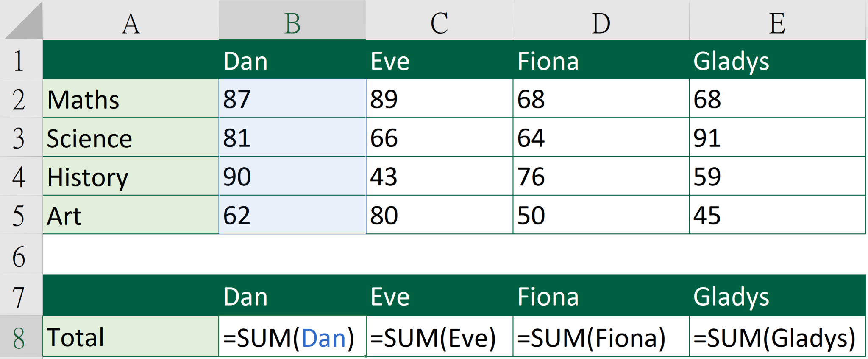Select row header 2
This screenshot has width=868, height=359.
click(20, 99)
